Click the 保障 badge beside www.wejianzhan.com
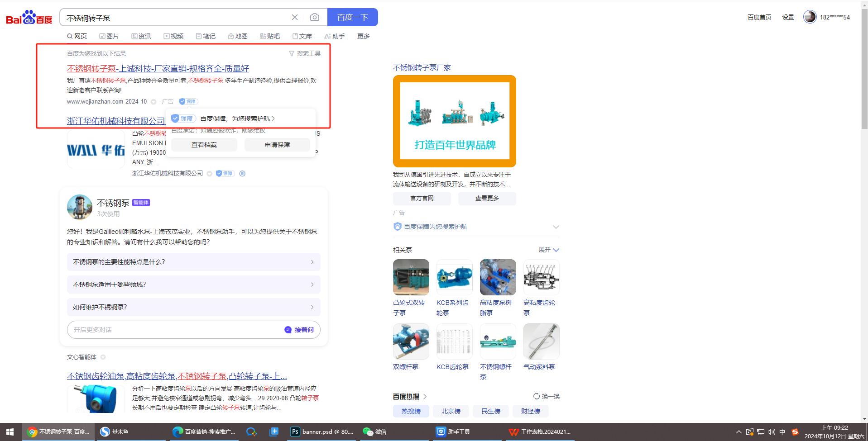This screenshot has width=868, height=441. coord(188,101)
